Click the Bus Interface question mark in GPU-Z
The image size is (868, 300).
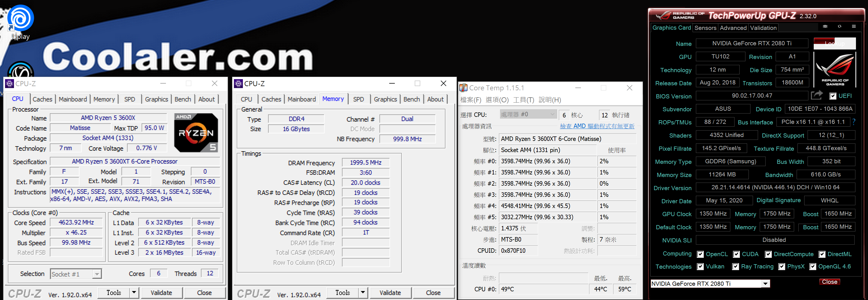pyautogui.click(x=854, y=122)
